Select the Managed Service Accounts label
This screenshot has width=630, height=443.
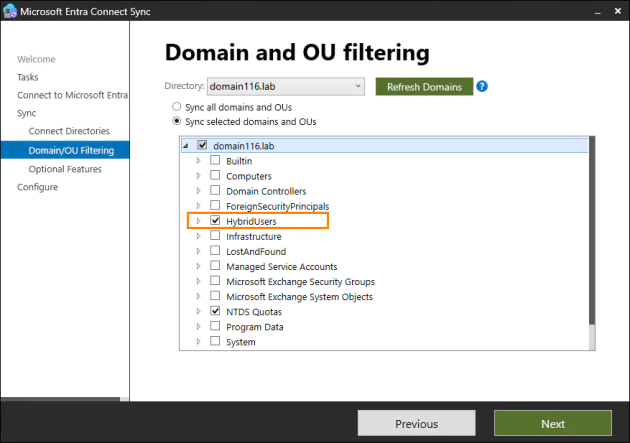tap(282, 267)
